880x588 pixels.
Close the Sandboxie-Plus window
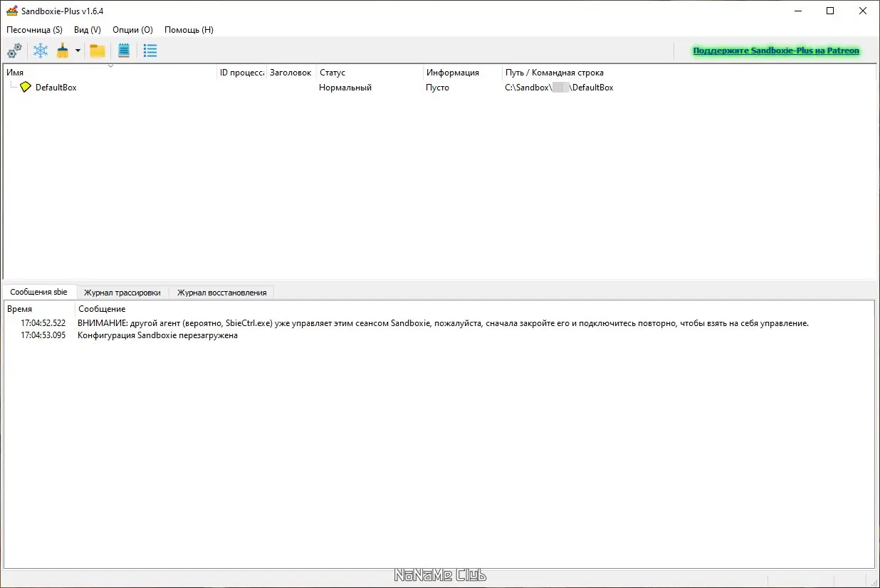coord(863,11)
